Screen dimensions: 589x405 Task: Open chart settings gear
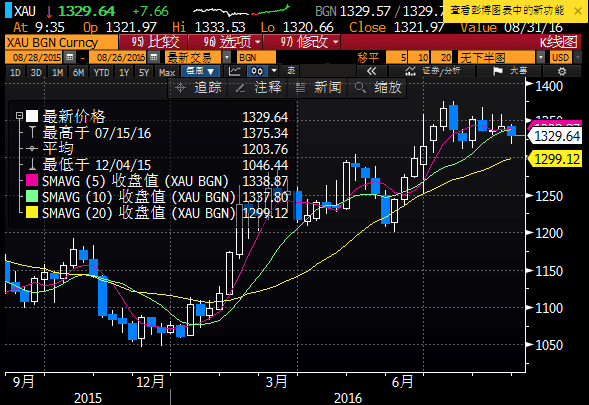(562, 71)
